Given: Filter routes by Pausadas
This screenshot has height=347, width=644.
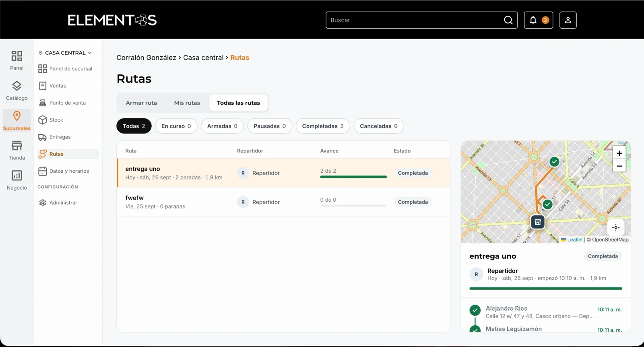Looking at the screenshot, I should pos(270,126).
